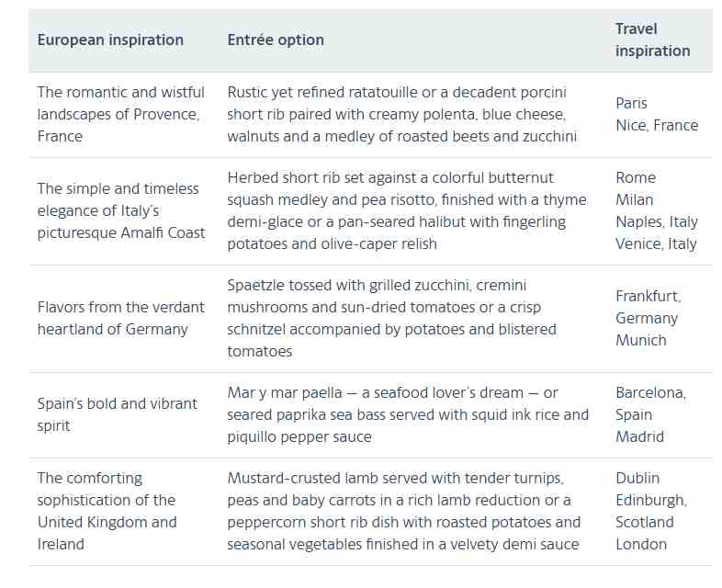Click the Naples, Italy destination
The height and width of the screenshot is (588, 722).
click(657, 221)
